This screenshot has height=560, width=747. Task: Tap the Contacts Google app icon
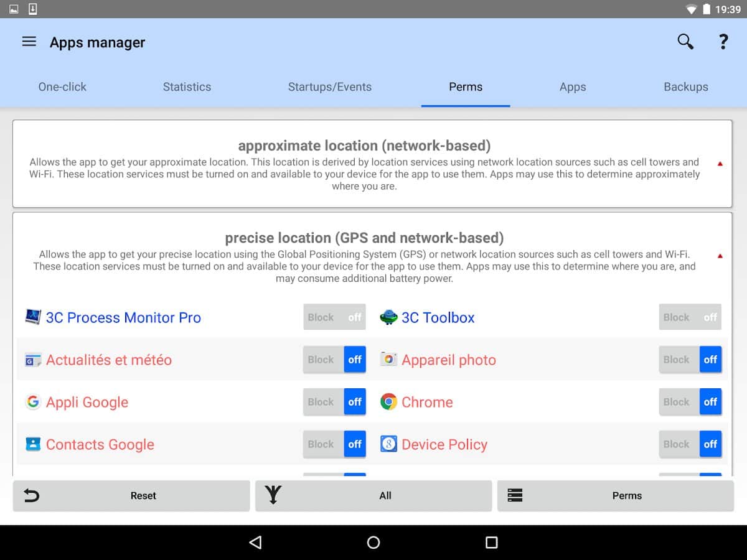[33, 444]
